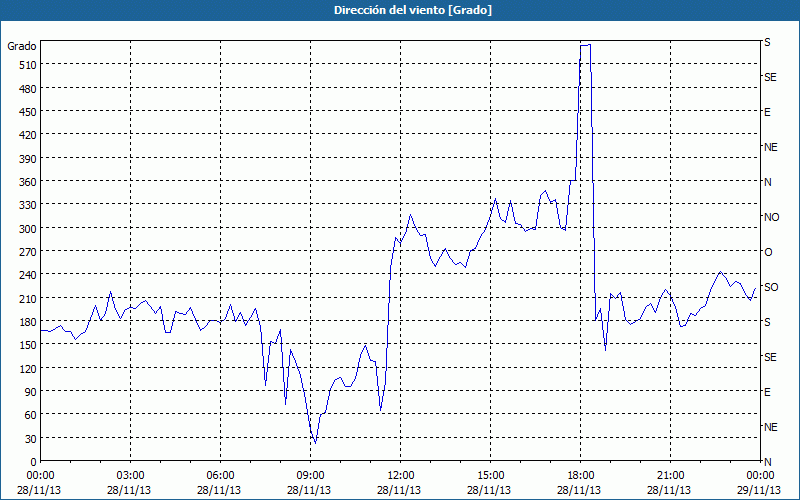Click the 'E' compass label level with 90
The height and width of the screenshot is (500, 800).
pyautogui.click(x=767, y=392)
